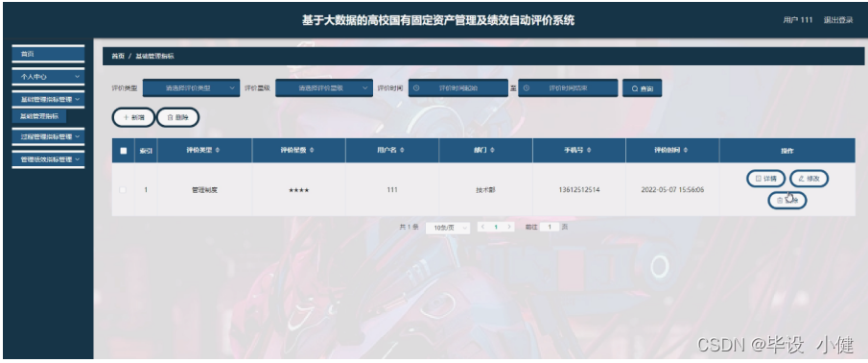Sort by 评价时间 column arrows
Screen dimensions: 868x363
686,150
